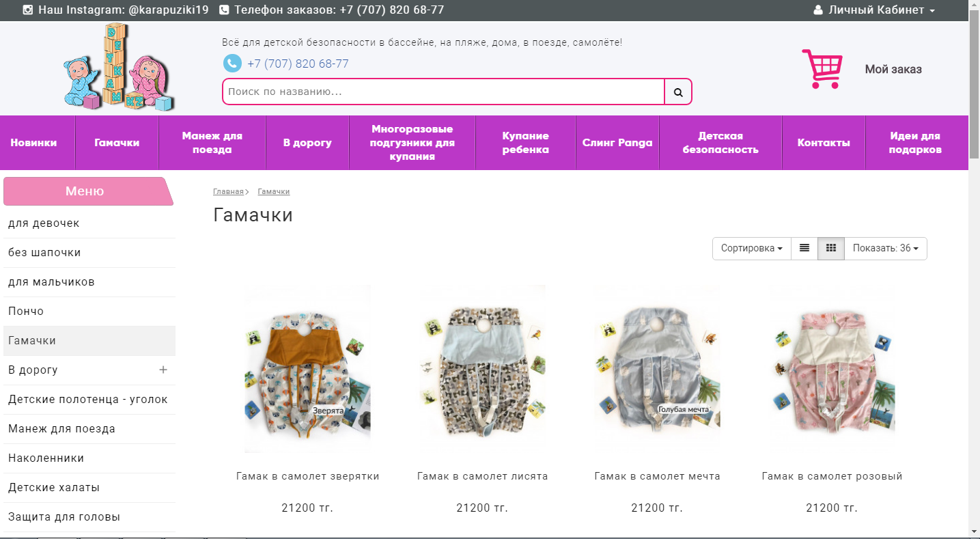Click the Главная breadcrumb link

coord(228,191)
